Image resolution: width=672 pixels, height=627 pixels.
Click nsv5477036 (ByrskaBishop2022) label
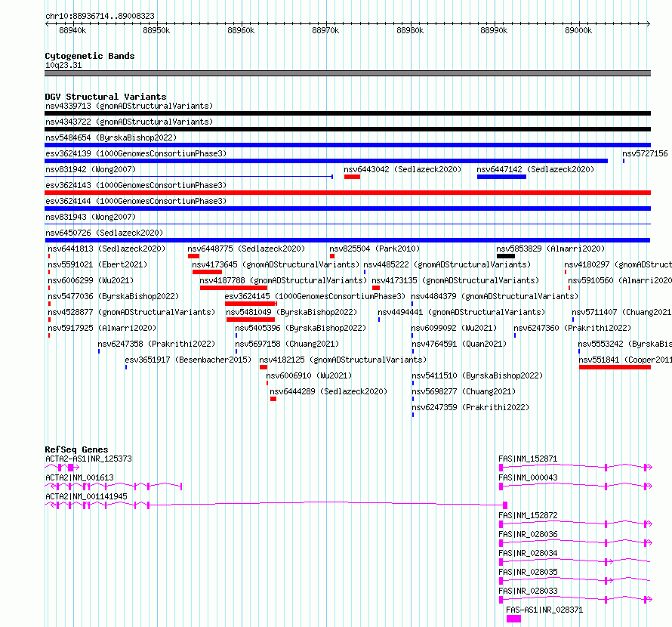(113, 296)
